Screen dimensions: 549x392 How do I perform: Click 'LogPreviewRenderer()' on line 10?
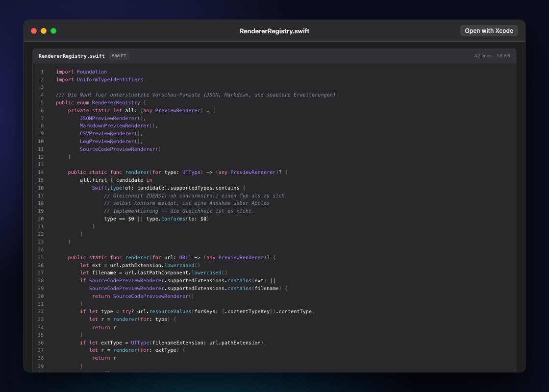click(111, 142)
